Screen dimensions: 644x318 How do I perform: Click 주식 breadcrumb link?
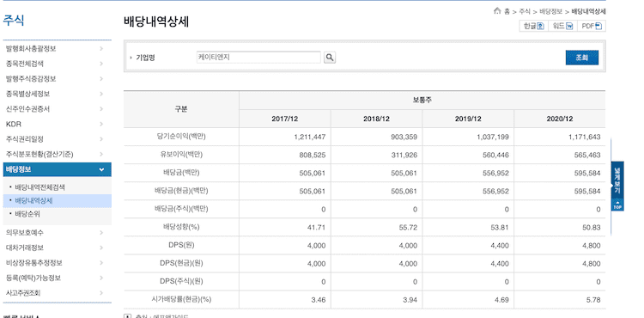(525, 11)
